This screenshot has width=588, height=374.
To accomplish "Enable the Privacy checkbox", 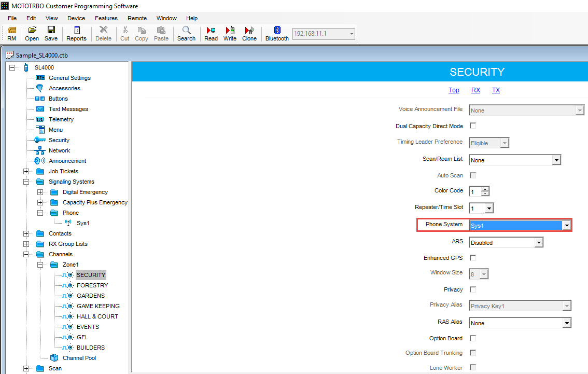I will point(473,289).
